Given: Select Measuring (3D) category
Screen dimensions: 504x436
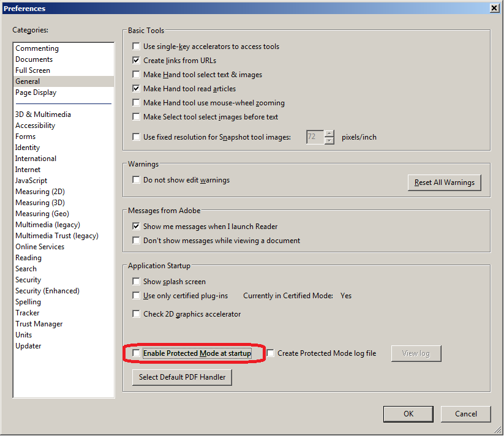Looking at the screenshot, I should [64, 203].
